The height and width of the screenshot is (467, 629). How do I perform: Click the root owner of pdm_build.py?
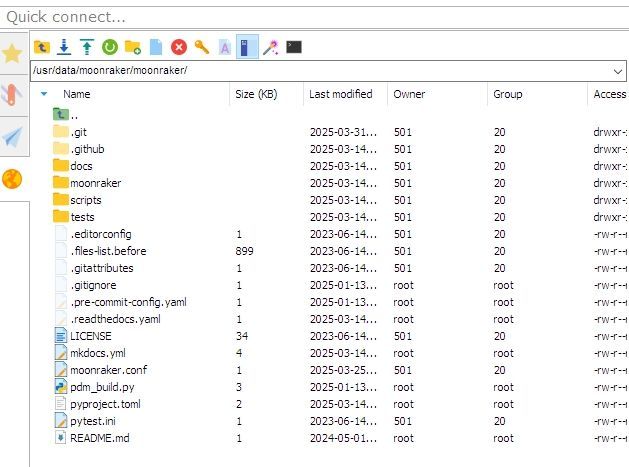pos(403,387)
